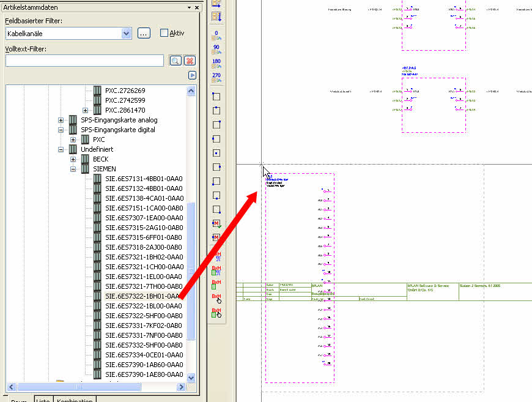
Task: Select article PXC.2726269
Action: [125, 91]
